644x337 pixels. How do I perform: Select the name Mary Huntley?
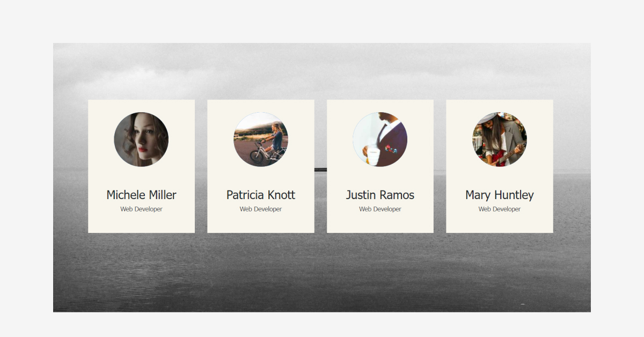tap(499, 195)
